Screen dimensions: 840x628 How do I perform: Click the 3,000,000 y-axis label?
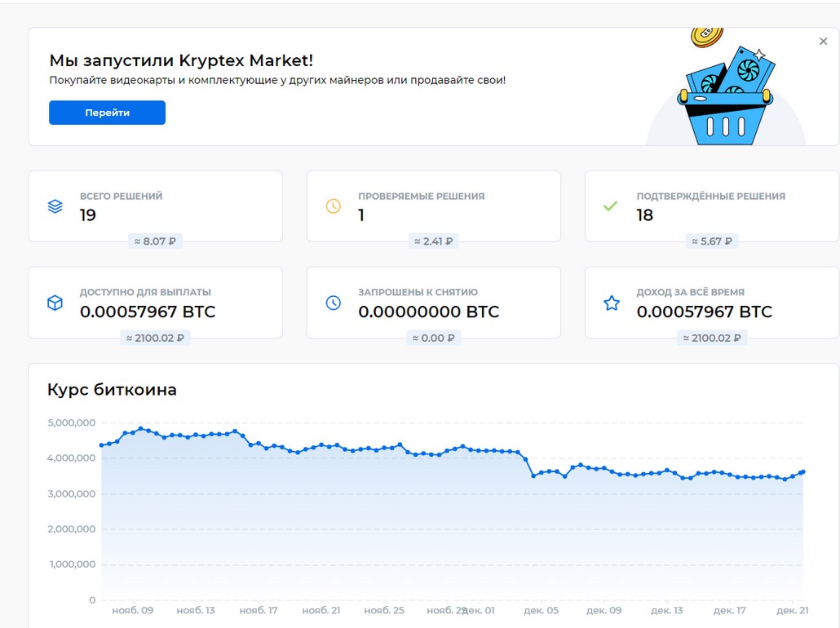tap(71, 494)
